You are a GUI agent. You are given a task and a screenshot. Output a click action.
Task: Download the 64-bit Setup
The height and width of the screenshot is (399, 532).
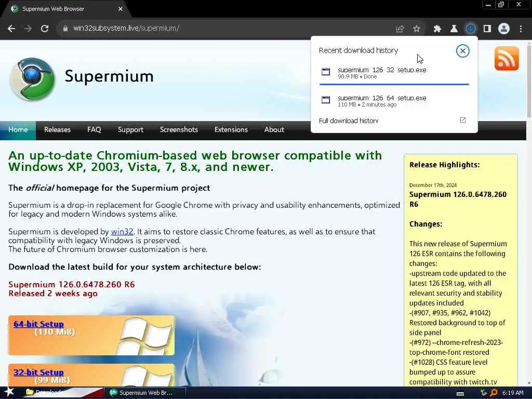(x=38, y=324)
